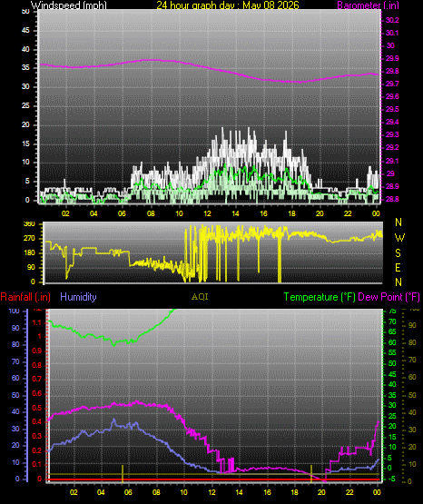This screenshot has width=423, height=504.
Task: Click hour 18 on wind graph axis
Action: click(291, 213)
